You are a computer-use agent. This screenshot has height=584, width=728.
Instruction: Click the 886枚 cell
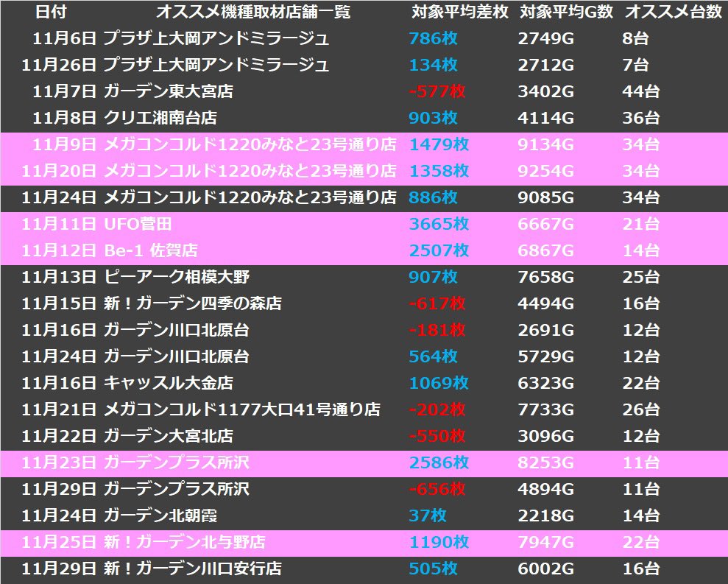point(433,197)
